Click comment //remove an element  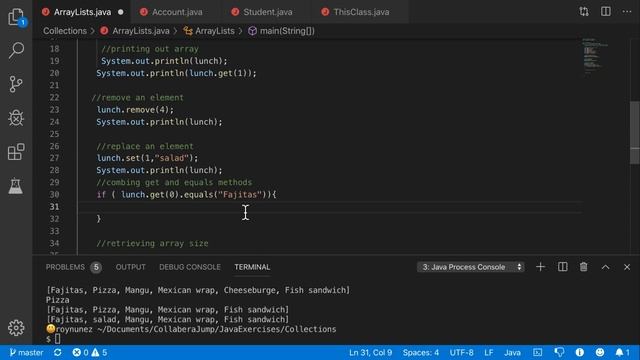138,98
